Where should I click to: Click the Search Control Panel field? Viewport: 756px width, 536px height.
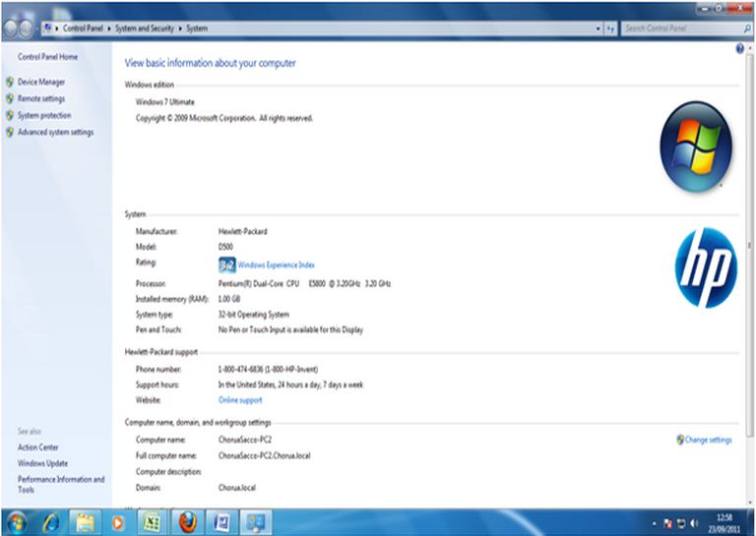click(x=677, y=29)
